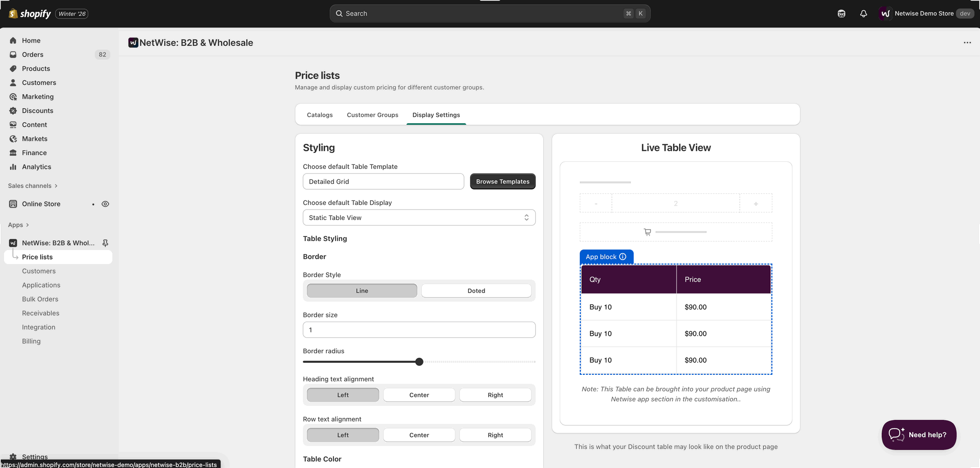Click the Online Store storefront icon
The height and width of the screenshot is (468, 980).
click(x=13, y=204)
